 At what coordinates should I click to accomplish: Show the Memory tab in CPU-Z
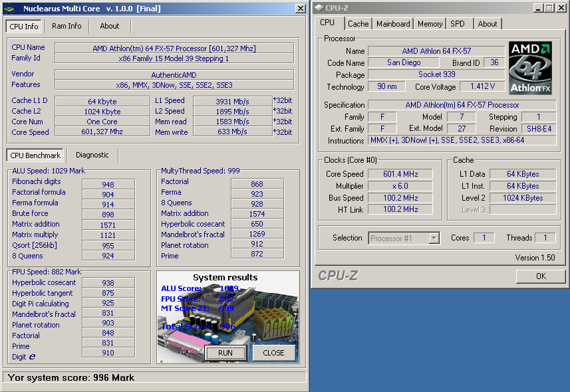point(430,24)
